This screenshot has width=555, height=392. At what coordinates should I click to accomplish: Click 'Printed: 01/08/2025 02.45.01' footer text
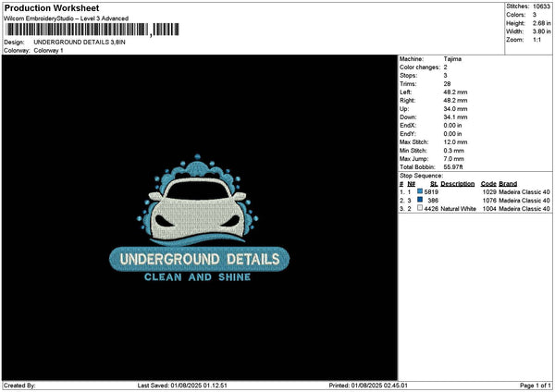click(368, 386)
